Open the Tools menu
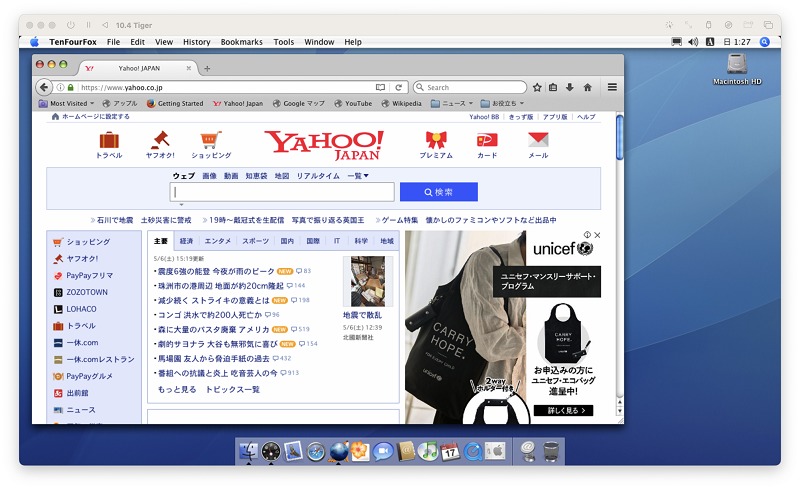The width and height of the screenshot is (800, 489). (284, 42)
